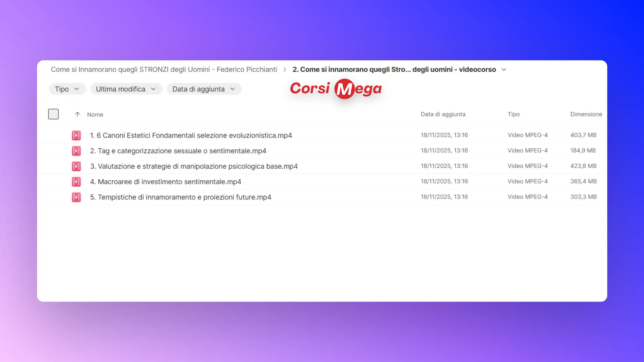Open 3. Valutazione e strategie di manipolazione file

click(194, 166)
